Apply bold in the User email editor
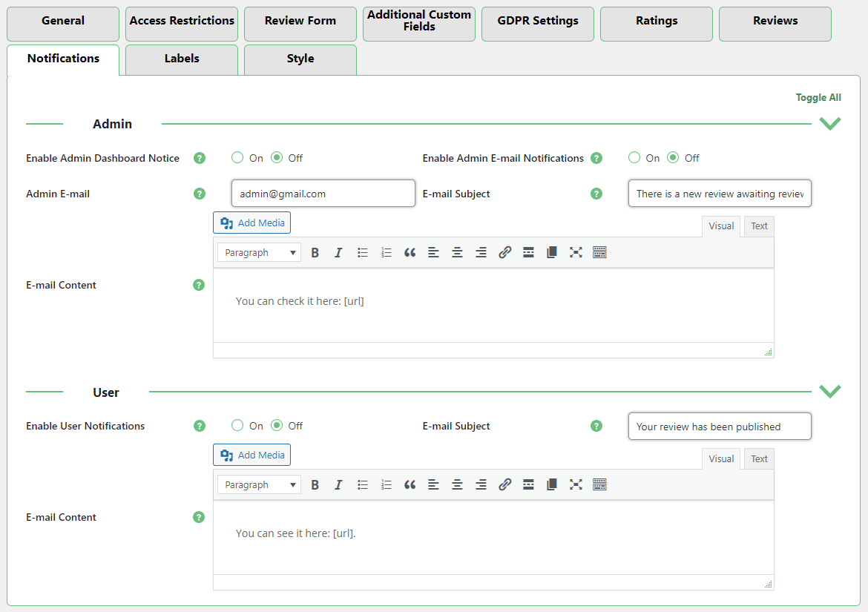This screenshot has height=612, width=868. click(x=315, y=484)
